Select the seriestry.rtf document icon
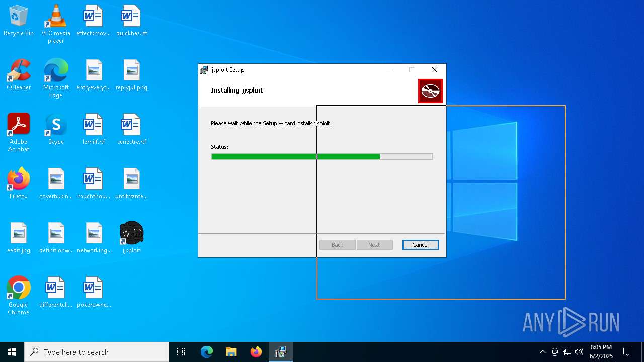 (x=131, y=129)
